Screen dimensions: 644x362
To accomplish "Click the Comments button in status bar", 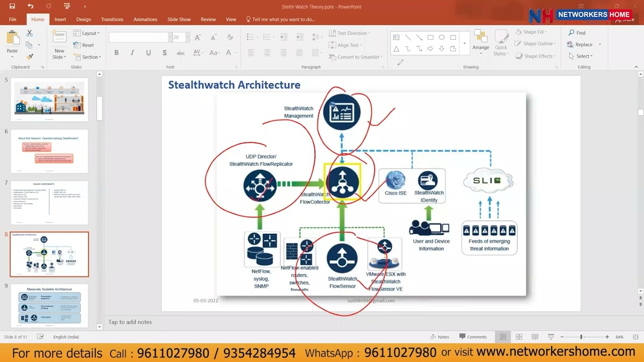I will click(x=473, y=337).
